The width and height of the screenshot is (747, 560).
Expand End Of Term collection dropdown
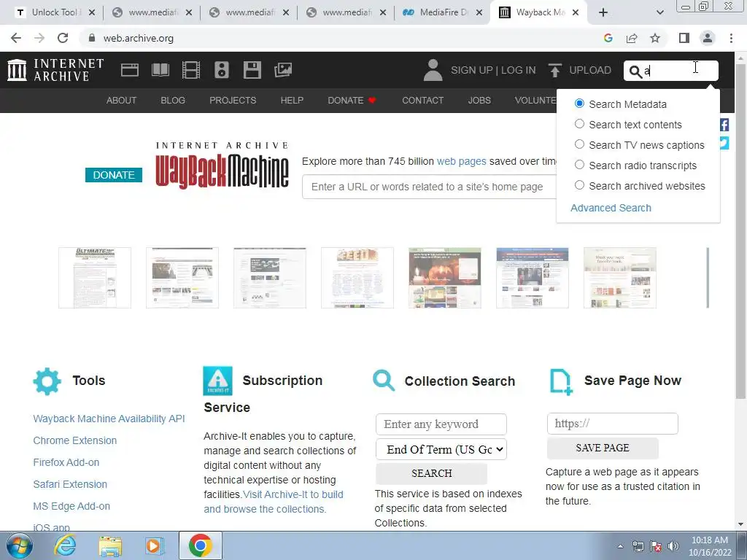[441, 449]
